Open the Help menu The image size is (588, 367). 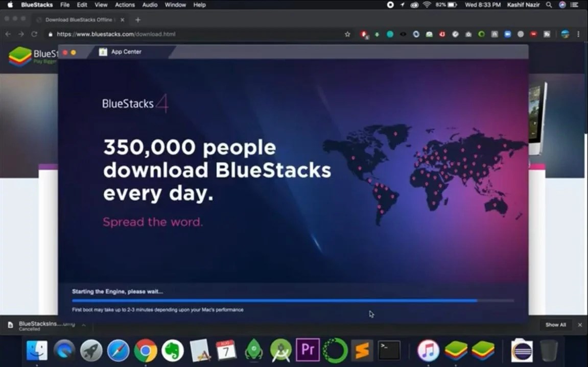click(x=199, y=5)
